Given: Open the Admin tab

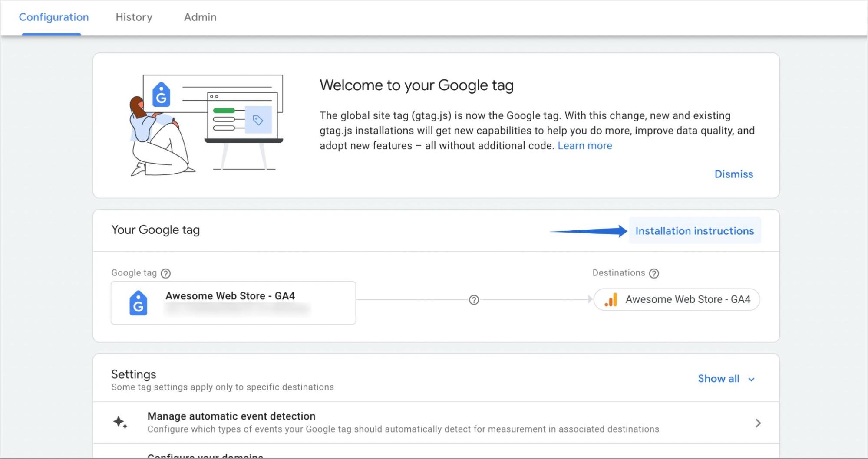Looking at the screenshot, I should 200,17.
